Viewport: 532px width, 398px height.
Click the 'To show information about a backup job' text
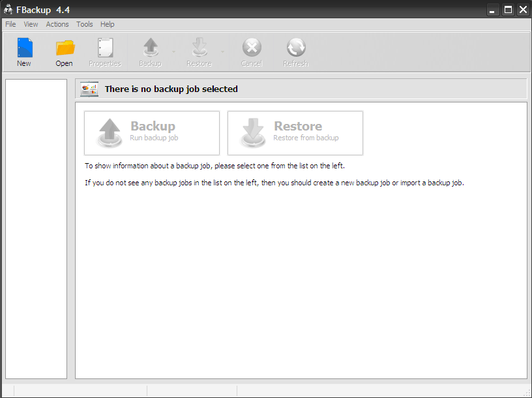click(x=214, y=166)
